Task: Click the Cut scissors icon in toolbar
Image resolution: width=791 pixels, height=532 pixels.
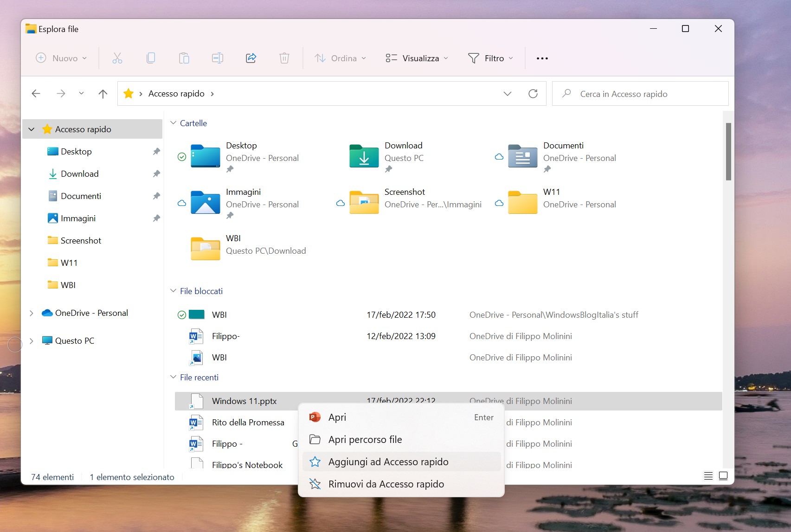Action: (x=117, y=58)
